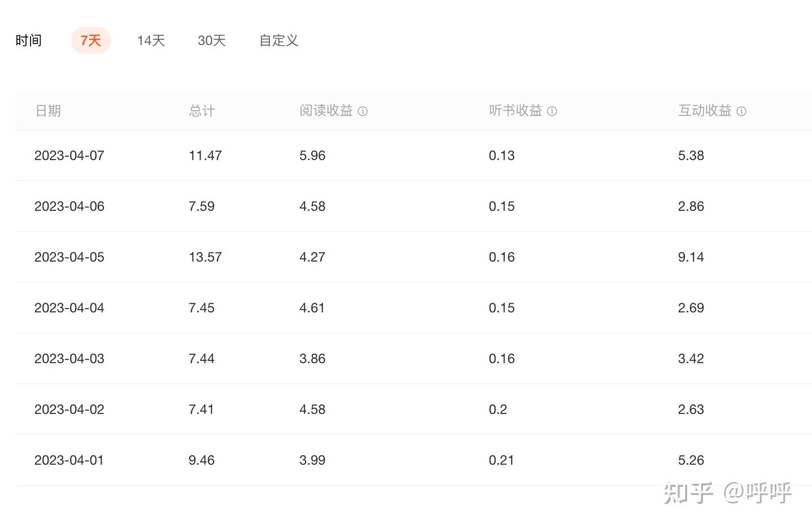
Task: Click the 2023-04-03 date cell
Action: point(69,359)
